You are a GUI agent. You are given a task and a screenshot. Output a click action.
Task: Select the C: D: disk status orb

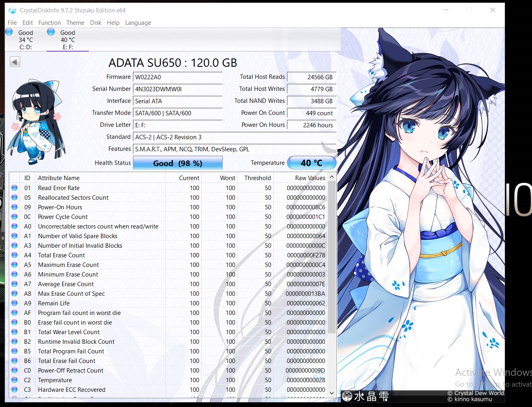(9, 32)
